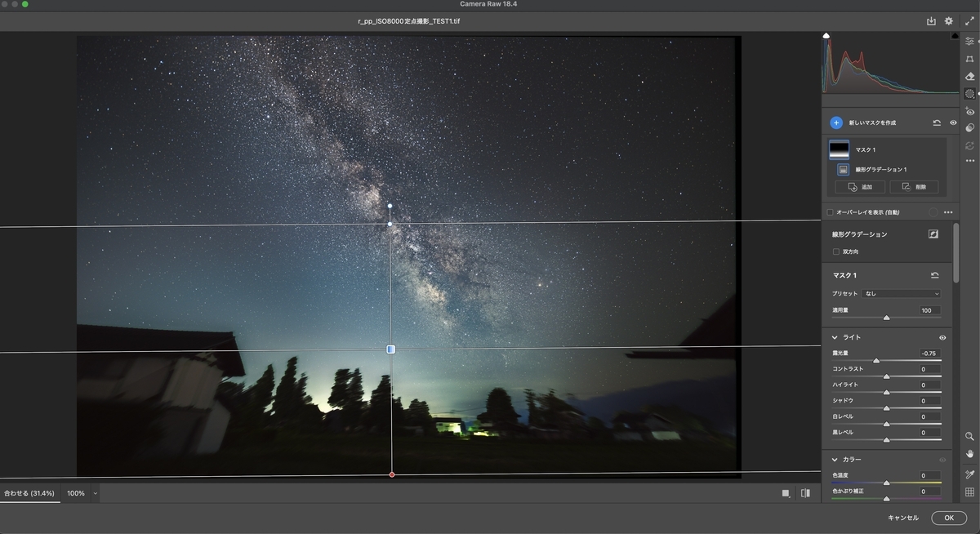Toggle ライト section visibility eye

942,337
